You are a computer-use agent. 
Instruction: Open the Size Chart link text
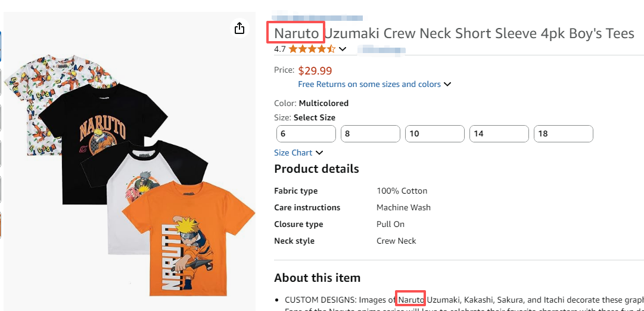pos(293,153)
